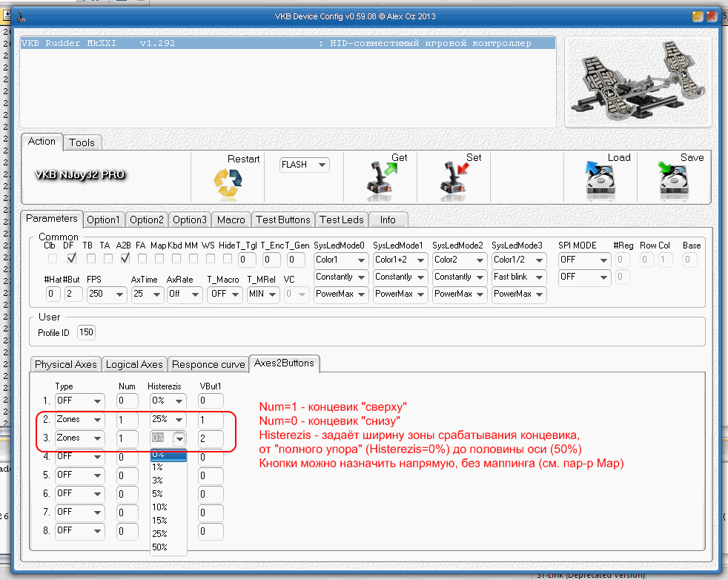Open SysLedMode3 Fast blink dropdown
This screenshot has width=728, height=580.
(x=519, y=277)
